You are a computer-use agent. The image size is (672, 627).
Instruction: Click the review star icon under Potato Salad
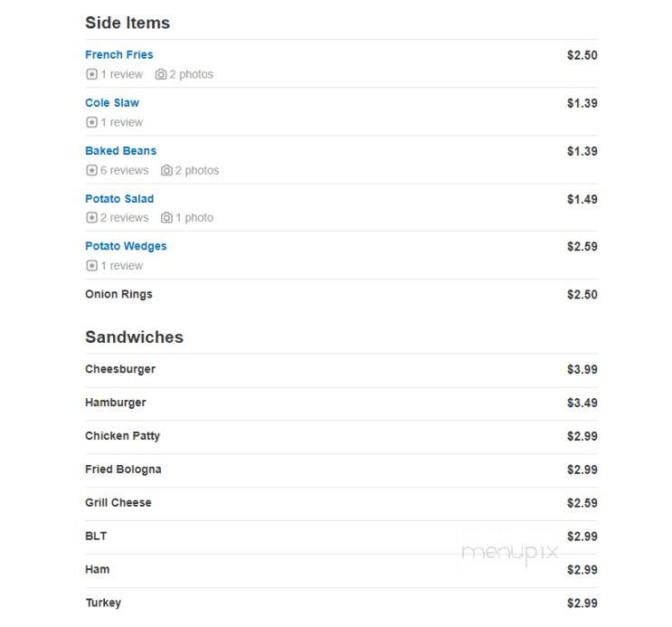point(91,217)
